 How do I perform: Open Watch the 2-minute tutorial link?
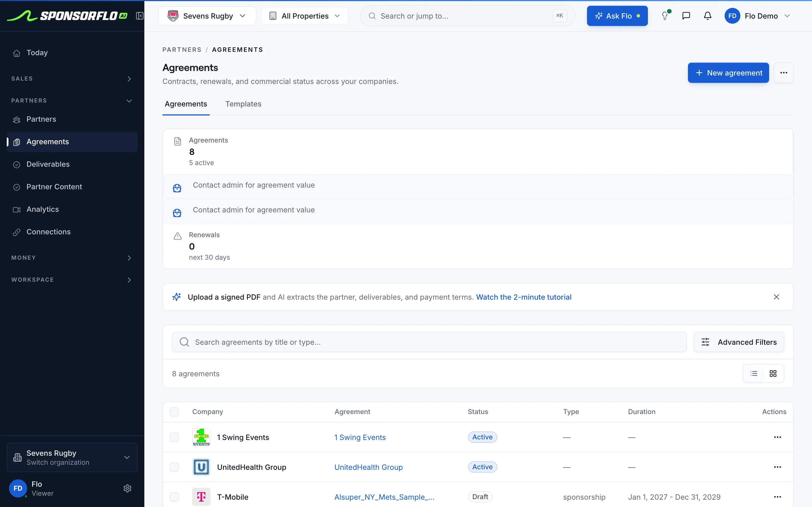coord(524,297)
